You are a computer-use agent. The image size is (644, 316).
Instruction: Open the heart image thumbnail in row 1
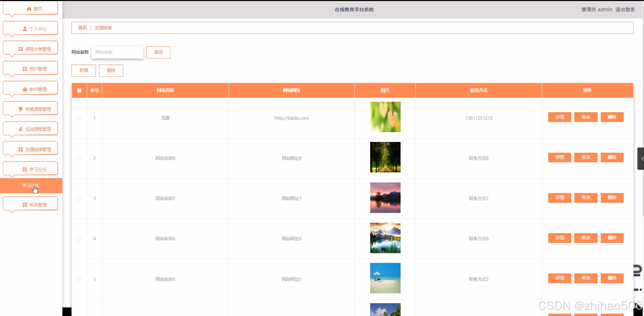385,117
